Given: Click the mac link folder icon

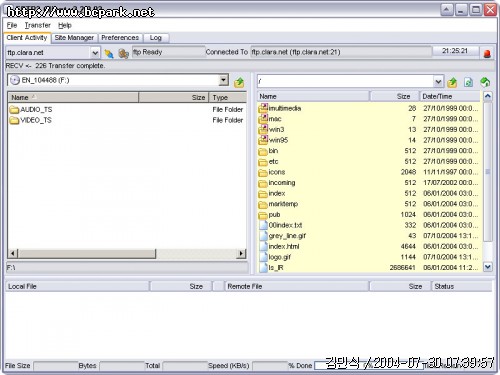Looking at the screenshot, I should point(263,118).
